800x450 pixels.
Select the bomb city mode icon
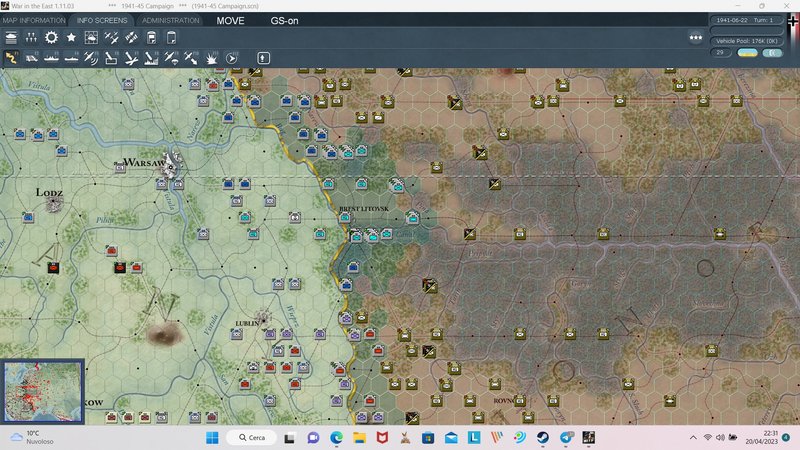point(151,58)
